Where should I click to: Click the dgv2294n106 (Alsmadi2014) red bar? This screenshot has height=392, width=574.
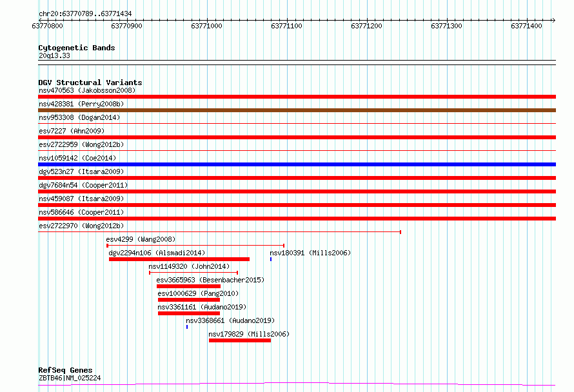click(179, 259)
